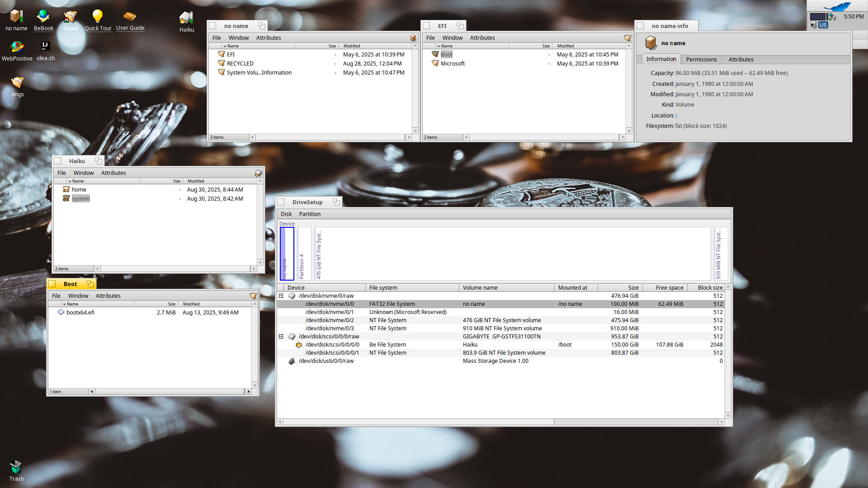Open the Quick Tour lightbulb icon
868x488 pixels.
tap(97, 17)
